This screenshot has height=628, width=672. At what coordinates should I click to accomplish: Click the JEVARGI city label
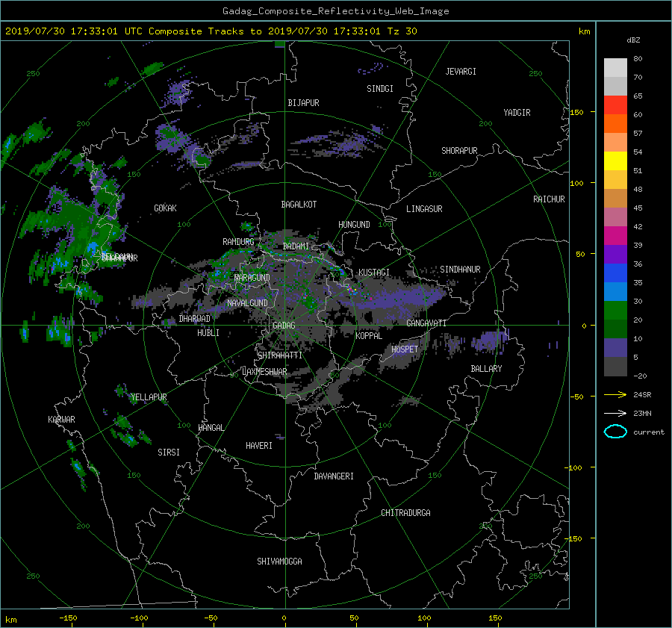point(461,72)
